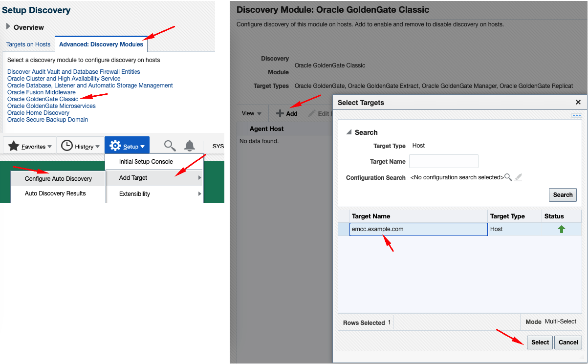Screen dimensions: 588x364
Task: Click the configuration search magnifier icon
Action: coord(508,177)
